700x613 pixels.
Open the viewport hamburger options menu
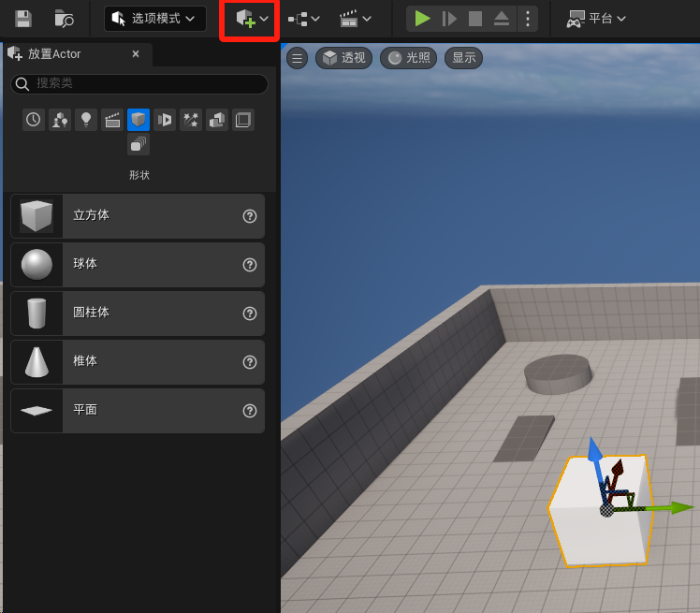(x=297, y=58)
